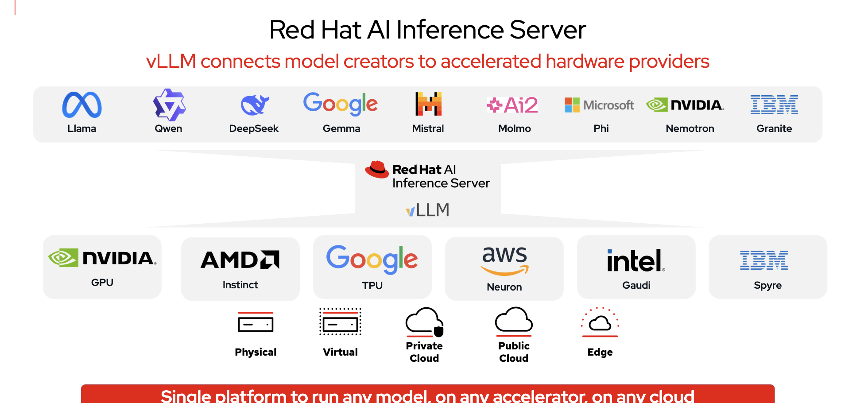Click the "Public Cloud" label
This screenshot has width=868, height=403.
click(514, 352)
